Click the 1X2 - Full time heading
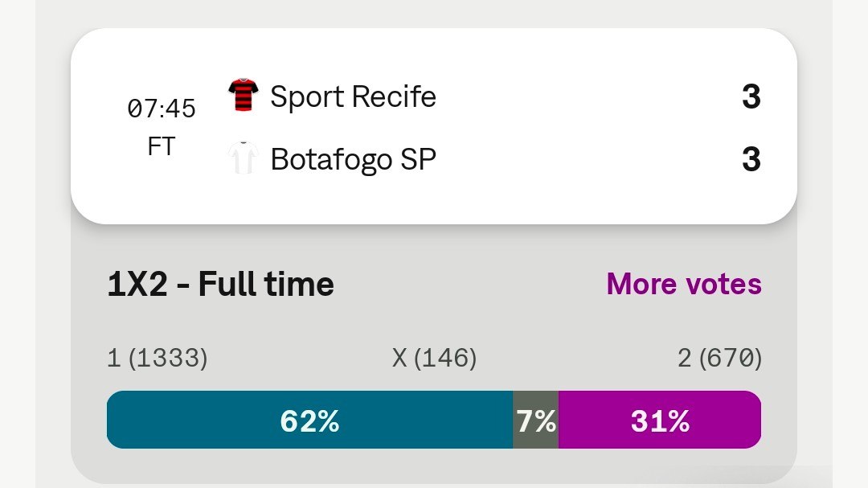The image size is (868, 488). click(x=221, y=285)
